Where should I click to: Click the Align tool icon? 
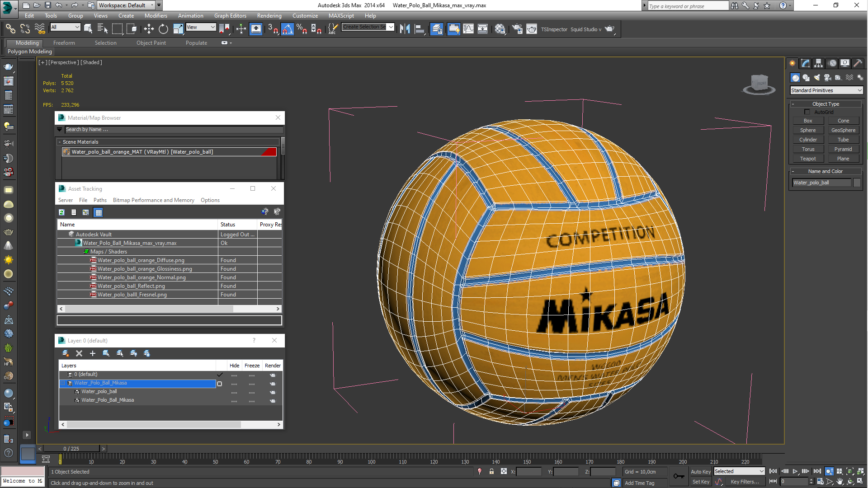pos(420,29)
